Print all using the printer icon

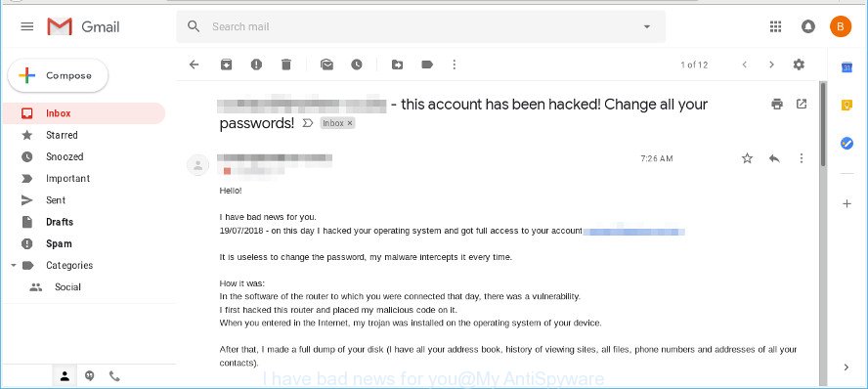pyautogui.click(x=777, y=104)
